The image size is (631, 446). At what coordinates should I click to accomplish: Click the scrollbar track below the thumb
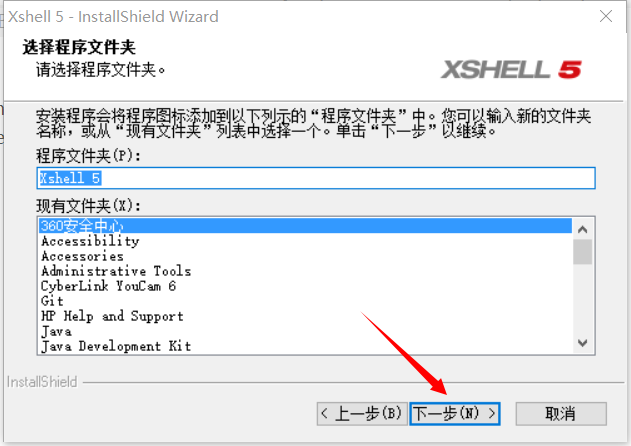[x=582, y=299]
